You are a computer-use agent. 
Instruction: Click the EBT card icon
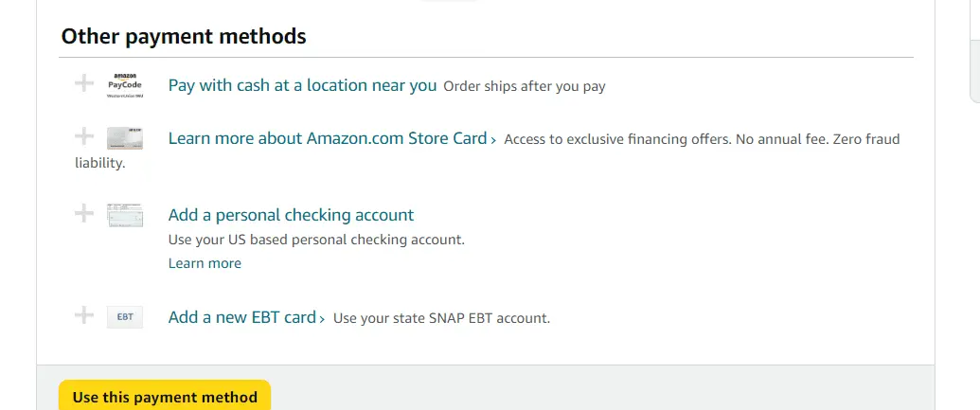pos(125,317)
